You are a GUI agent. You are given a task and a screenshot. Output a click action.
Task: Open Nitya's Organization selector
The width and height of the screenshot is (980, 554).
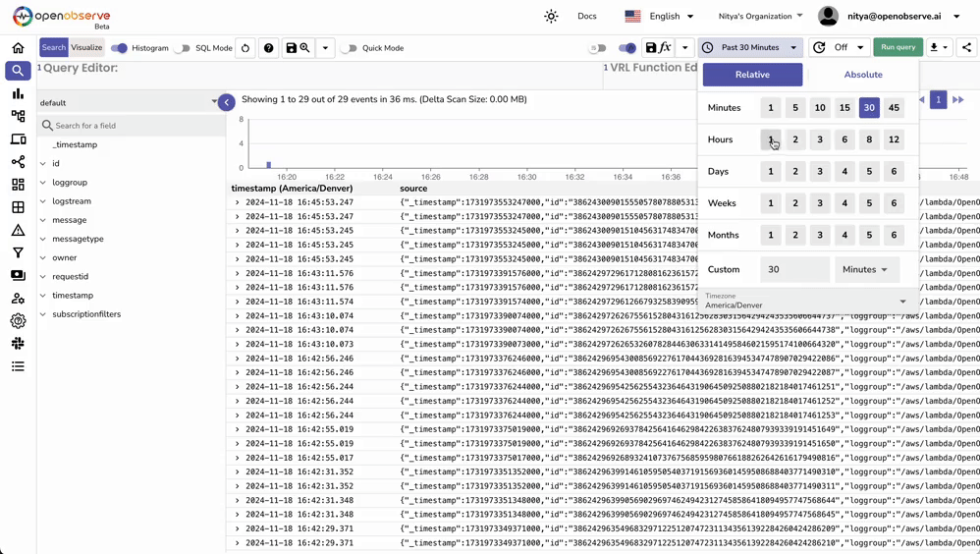coord(761,17)
